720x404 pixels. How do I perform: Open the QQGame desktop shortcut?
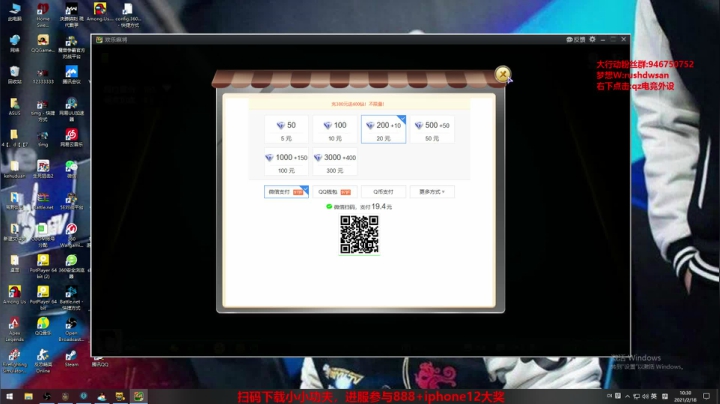(43, 44)
